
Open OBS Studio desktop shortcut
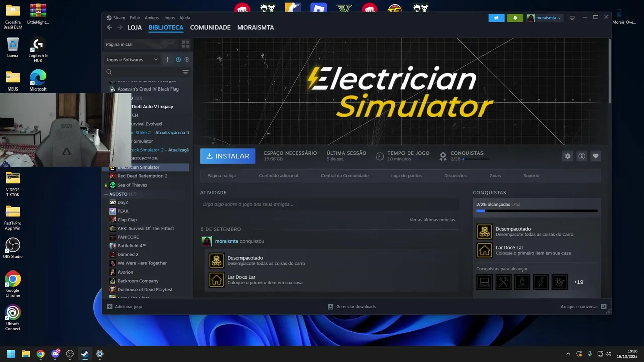pos(13,248)
